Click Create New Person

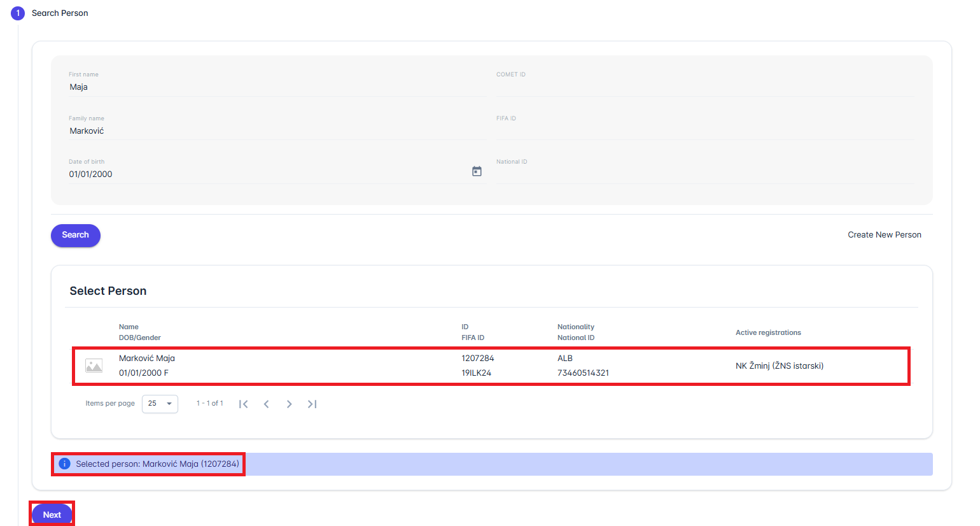884,235
